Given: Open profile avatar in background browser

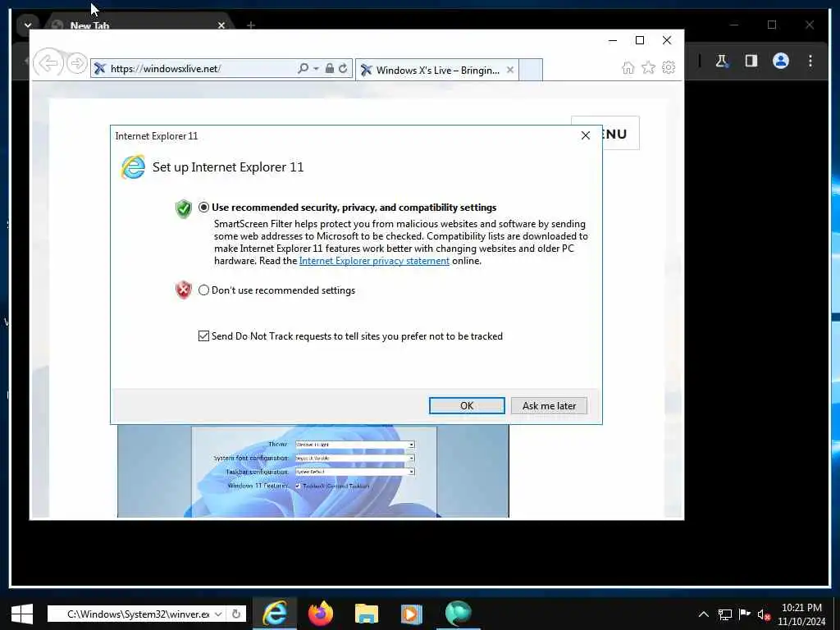Looking at the screenshot, I should click(x=781, y=61).
